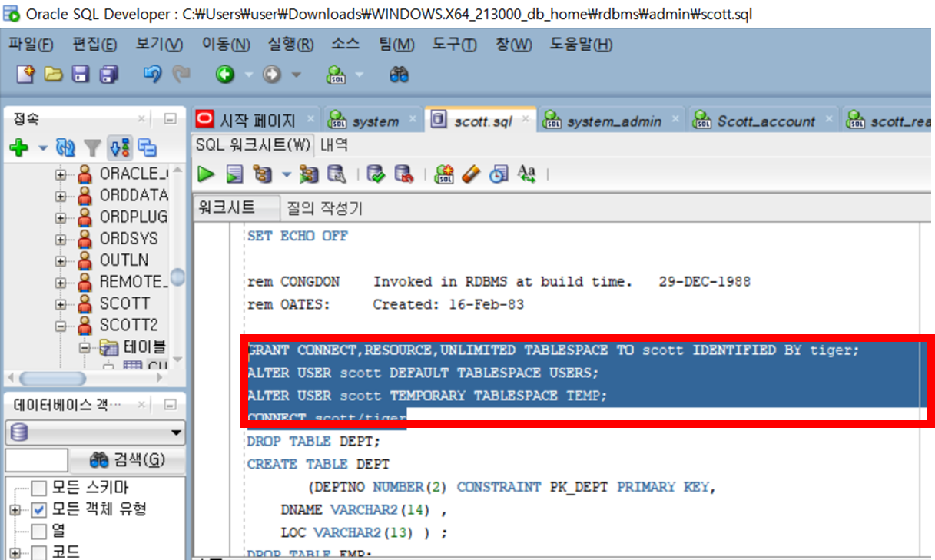Uncheck the 모든 객체 유형 checkbox

coord(39,509)
